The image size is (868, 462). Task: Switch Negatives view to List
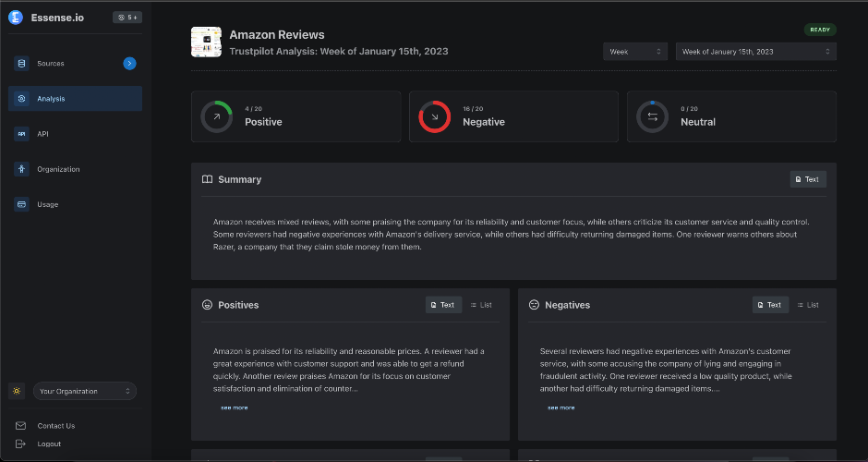(808, 305)
